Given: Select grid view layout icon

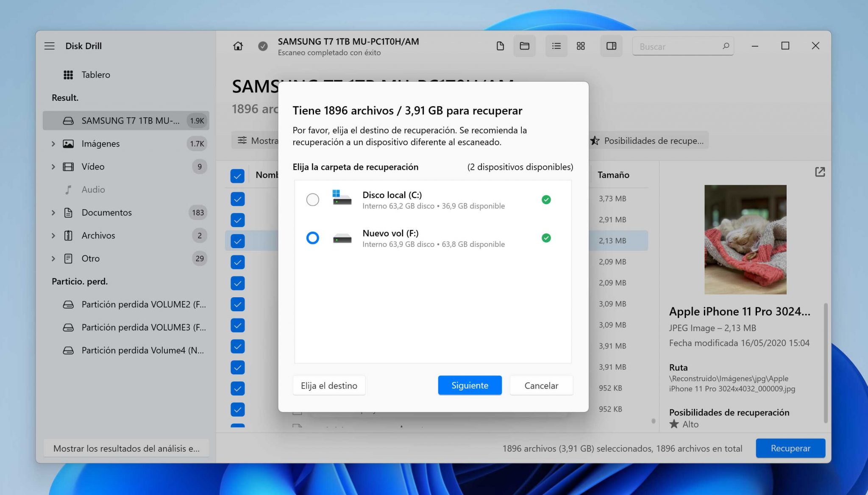Looking at the screenshot, I should 581,46.
